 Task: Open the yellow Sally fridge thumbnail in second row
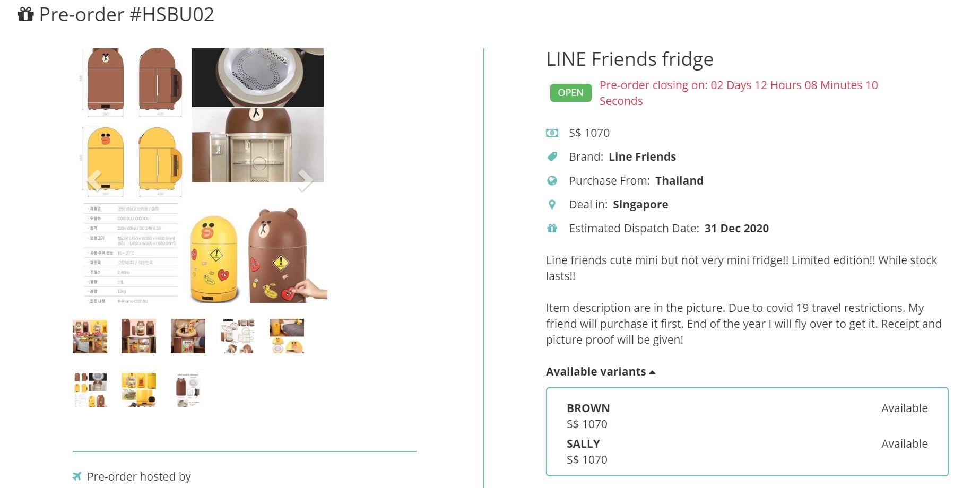click(138, 390)
